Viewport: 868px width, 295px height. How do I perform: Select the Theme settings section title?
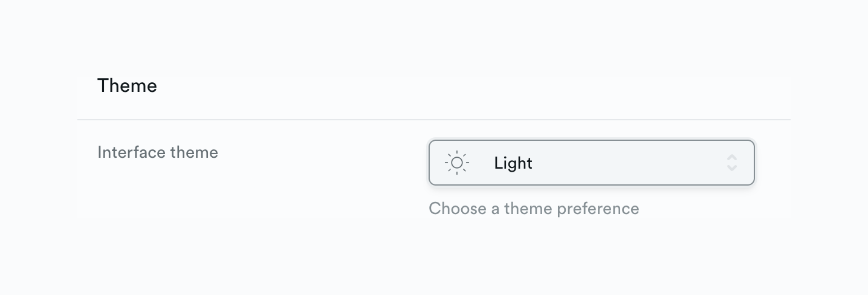[127, 86]
